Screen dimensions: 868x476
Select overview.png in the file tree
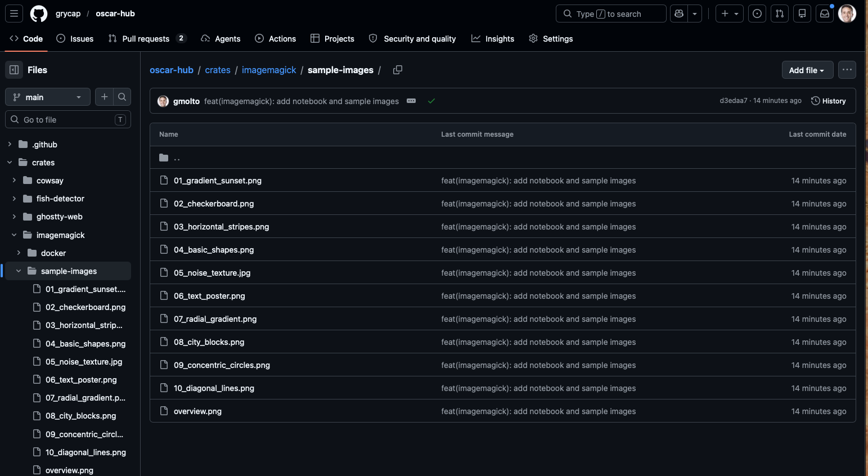point(69,470)
